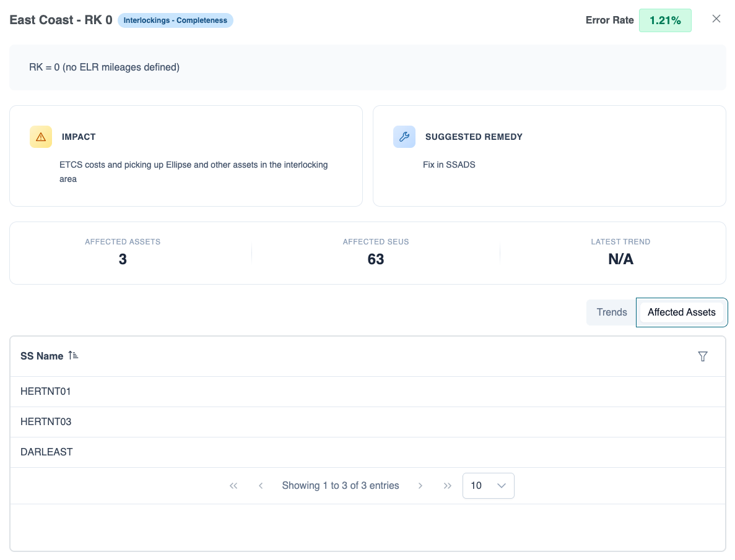Image resolution: width=735 pixels, height=560 pixels.
Task: Go to the previous page of results
Action: [x=261, y=486]
